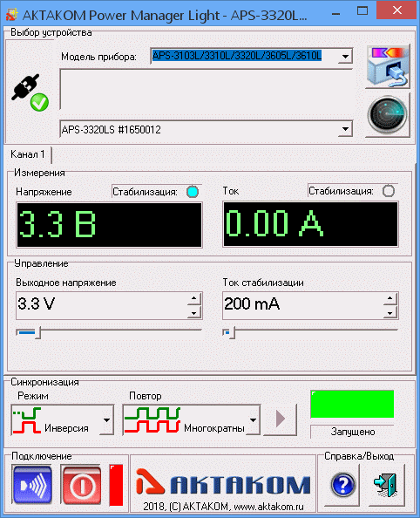420x518 pixels.
Task: Expand the Режим Инверсия dropdown
Action: pyautogui.click(x=106, y=419)
